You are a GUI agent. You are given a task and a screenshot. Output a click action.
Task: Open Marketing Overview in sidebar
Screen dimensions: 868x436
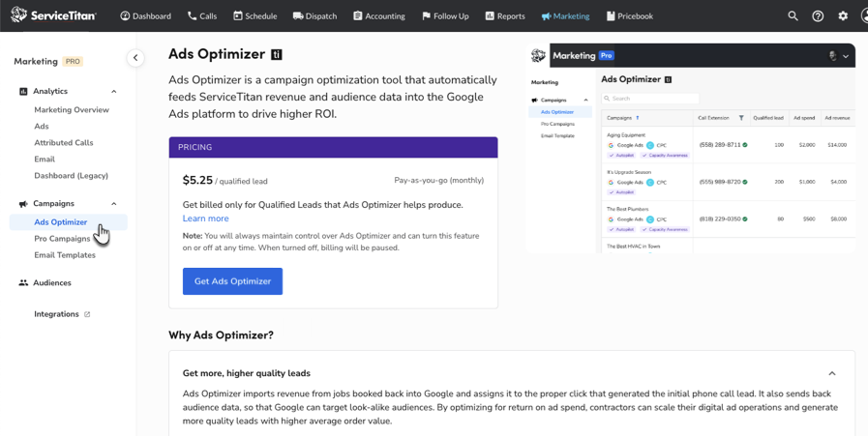click(72, 109)
